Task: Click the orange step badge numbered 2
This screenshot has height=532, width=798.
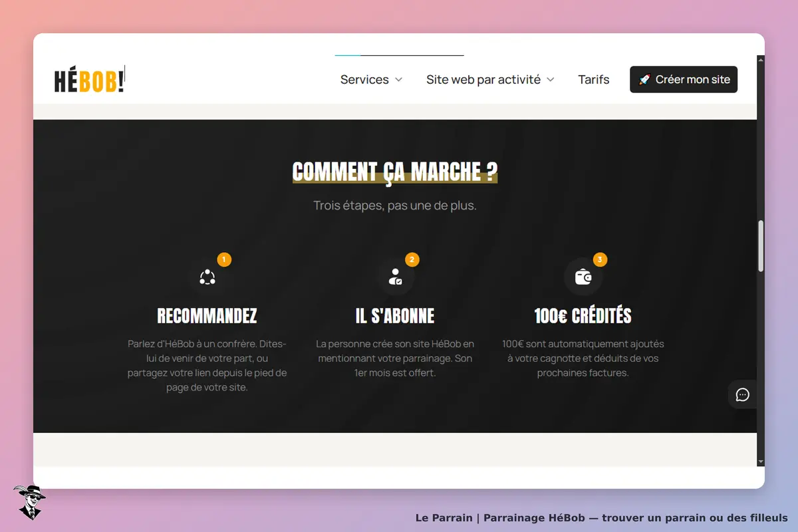Action: 412,259
